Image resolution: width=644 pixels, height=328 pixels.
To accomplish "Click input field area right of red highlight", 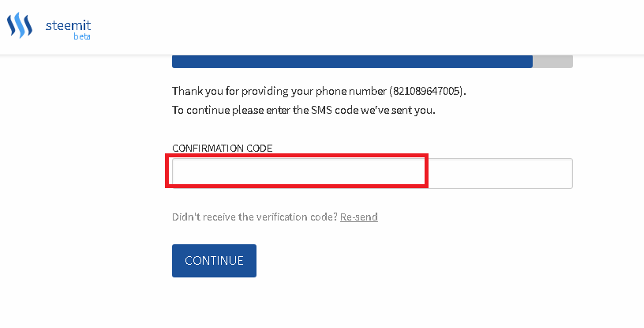I will click(x=500, y=173).
